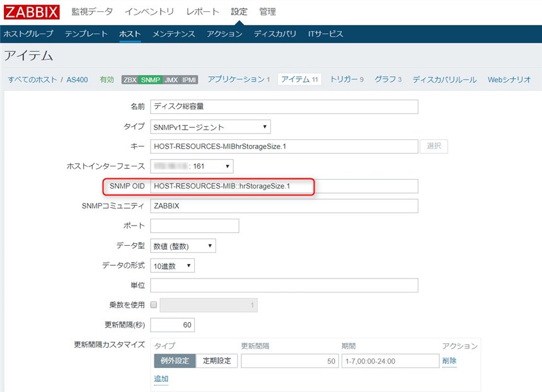Open the ディスカバリルール link
Image resolution: width=542 pixels, height=392 pixels.
point(444,79)
